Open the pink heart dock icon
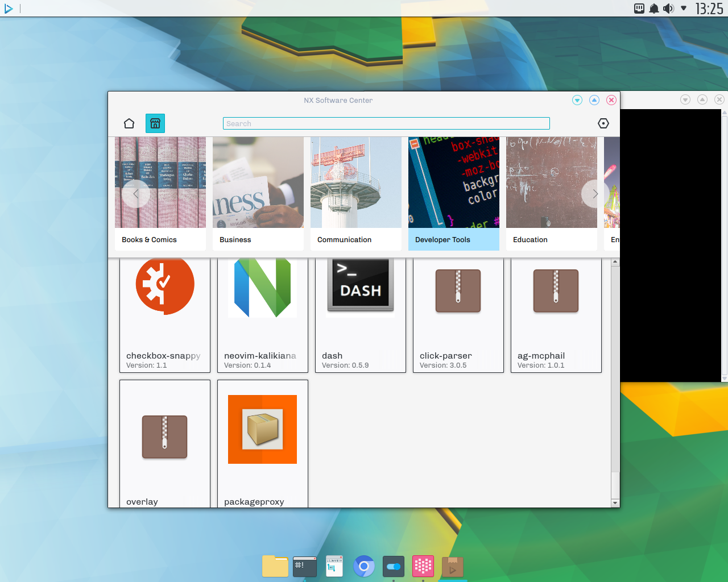Viewport: 728px width, 582px height. pos(423,566)
